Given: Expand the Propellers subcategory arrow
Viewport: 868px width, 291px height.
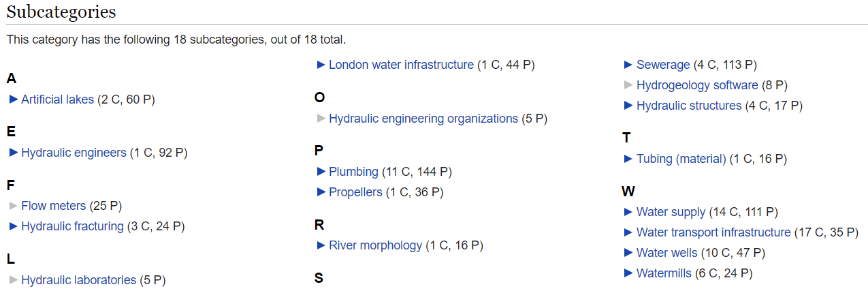Looking at the screenshot, I should (x=321, y=192).
